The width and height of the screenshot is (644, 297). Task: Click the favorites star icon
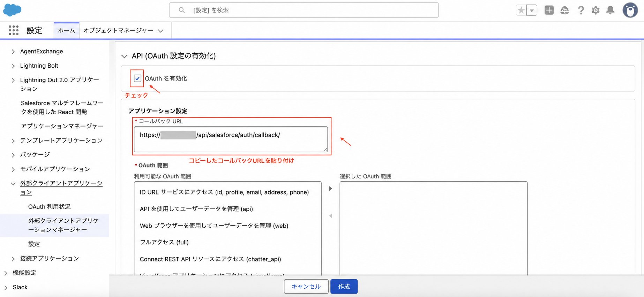point(521,10)
